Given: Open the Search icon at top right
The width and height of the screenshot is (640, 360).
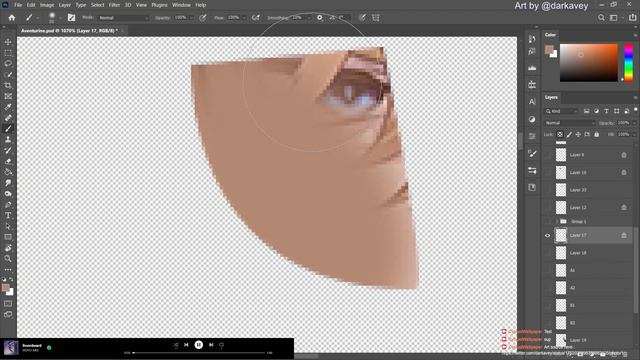Looking at the screenshot, I should click(x=601, y=18).
